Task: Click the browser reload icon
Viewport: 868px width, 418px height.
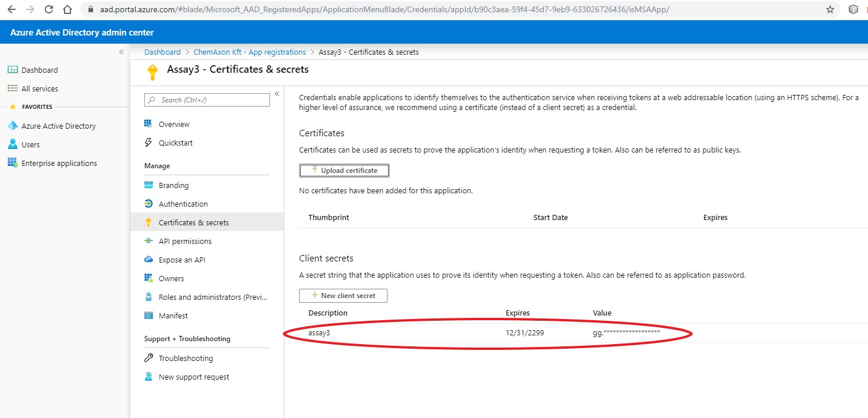Action: (x=49, y=9)
